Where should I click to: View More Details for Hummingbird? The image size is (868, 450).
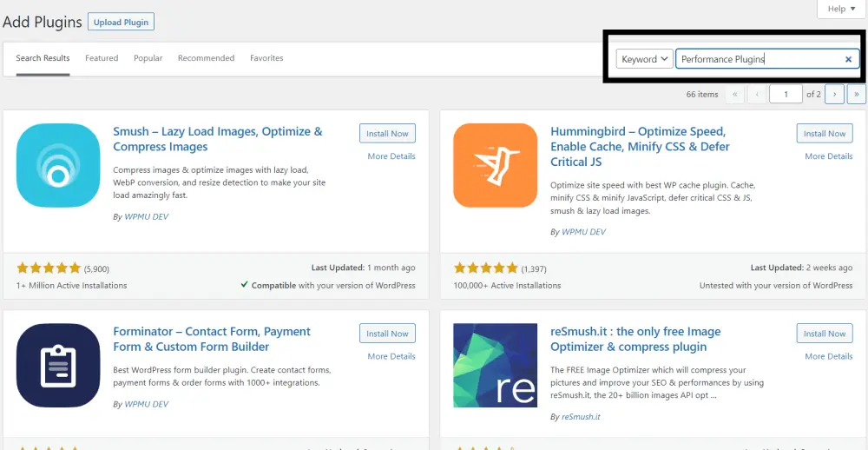point(828,156)
